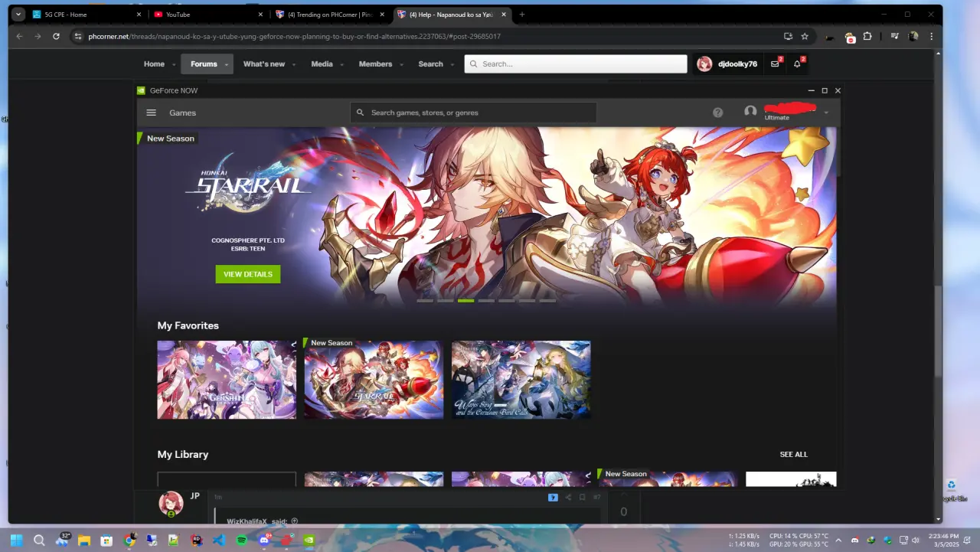
Task: Select the first banner carousel indicator
Action: pos(425,301)
